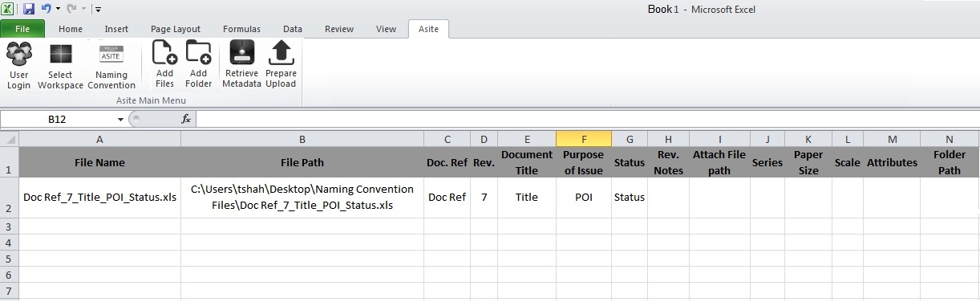Expand the Name Box dropdown arrow

point(121,119)
